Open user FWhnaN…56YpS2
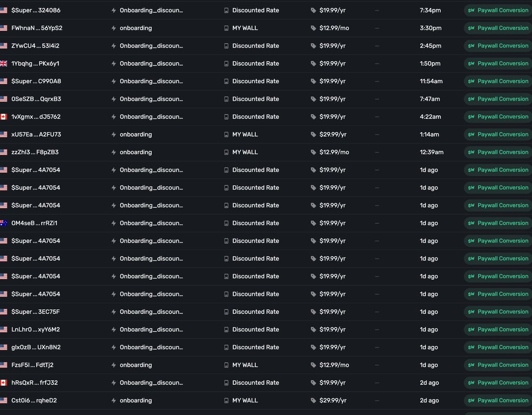This screenshot has width=532, height=415. (x=37, y=28)
